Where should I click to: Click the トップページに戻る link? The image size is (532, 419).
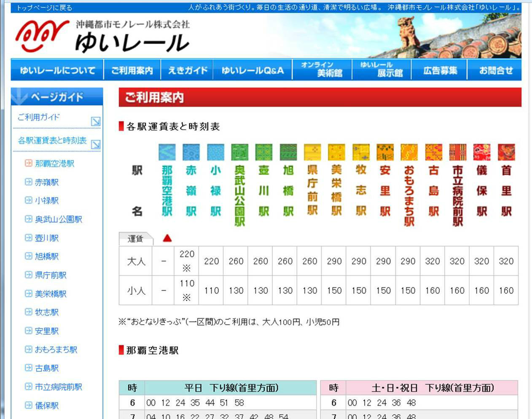44,8
